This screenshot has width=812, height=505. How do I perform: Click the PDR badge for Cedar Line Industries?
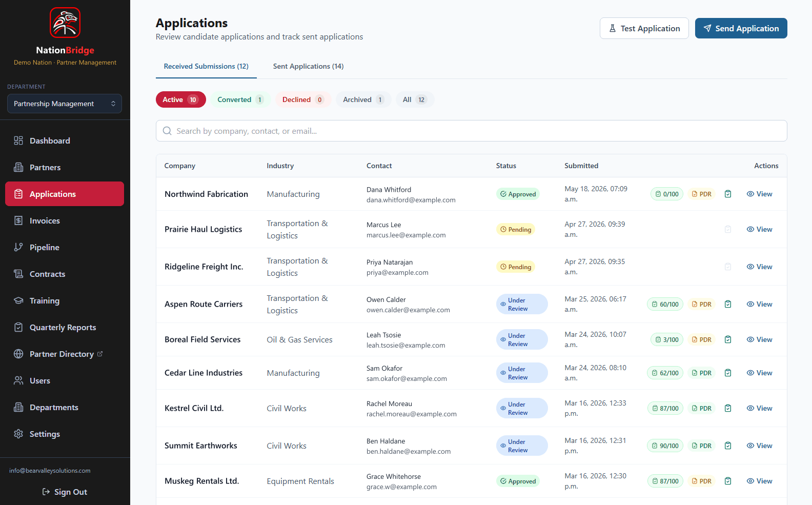coord(702,373)
